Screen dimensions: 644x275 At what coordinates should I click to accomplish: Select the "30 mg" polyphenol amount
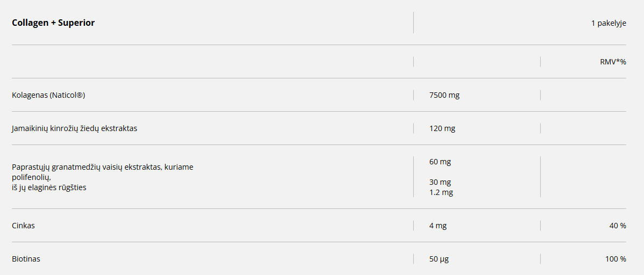coord(440,182)
